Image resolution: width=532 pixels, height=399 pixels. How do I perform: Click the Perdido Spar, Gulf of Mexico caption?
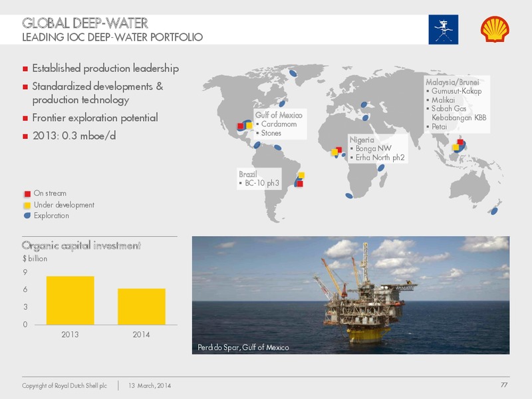[243, 347]
